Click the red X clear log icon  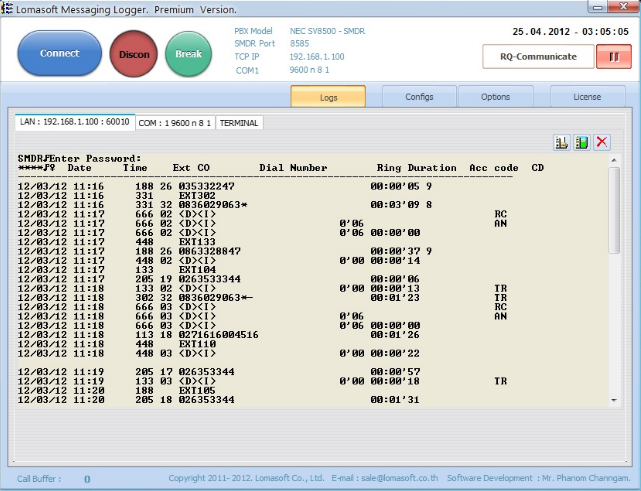pos(602,142)
